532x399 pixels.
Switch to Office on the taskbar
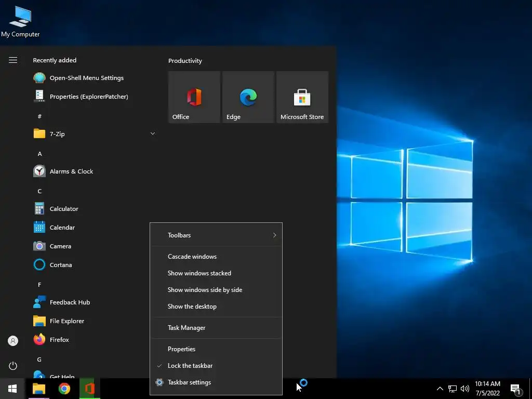coord(89,389)
